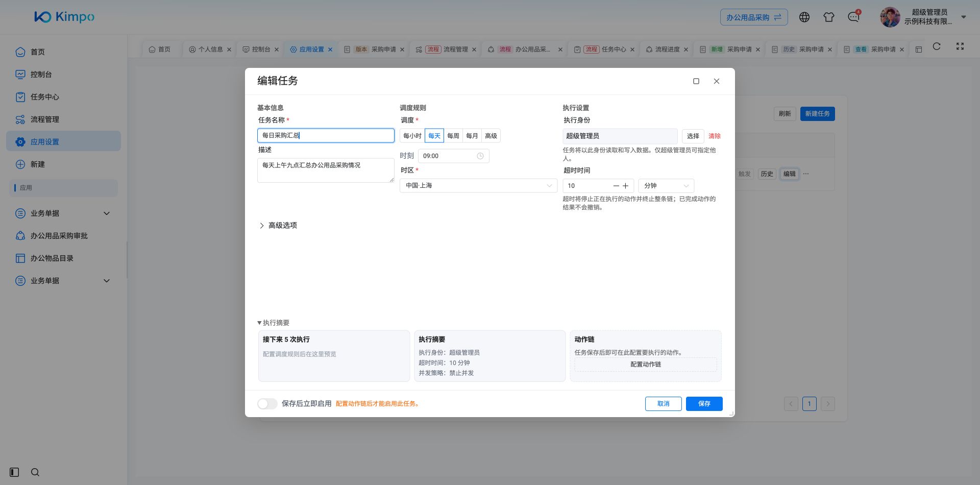
Task: Click the 任务名称 input field
Action: click(x=326, y=135)
